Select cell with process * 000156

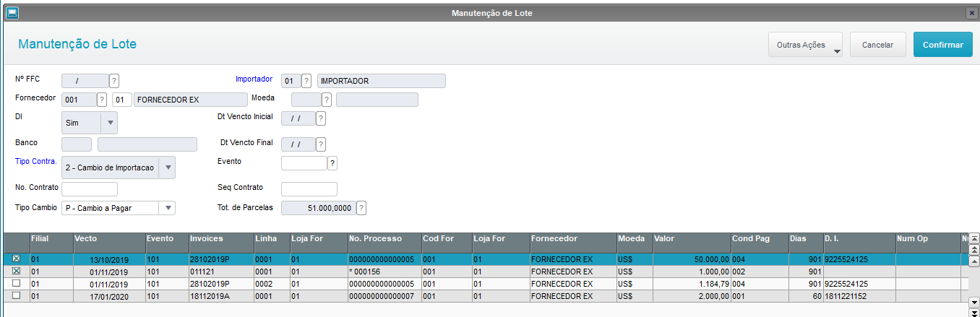tap(384, 272)
